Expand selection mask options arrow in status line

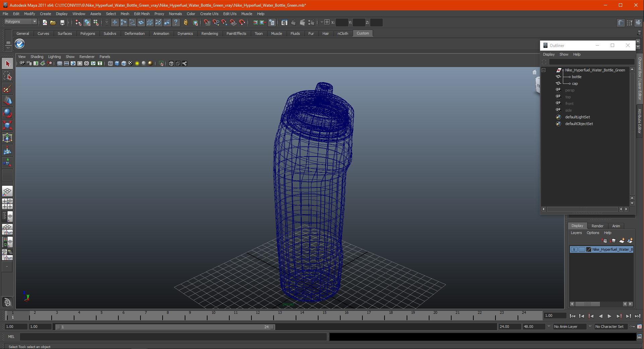pyautogui.click(x=107, y=22)
